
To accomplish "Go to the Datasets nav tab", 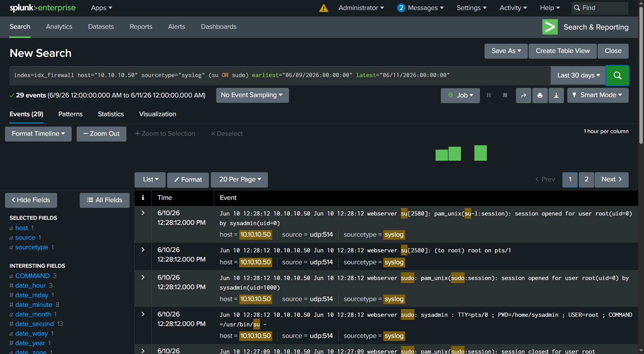I will tap(101, 27).
